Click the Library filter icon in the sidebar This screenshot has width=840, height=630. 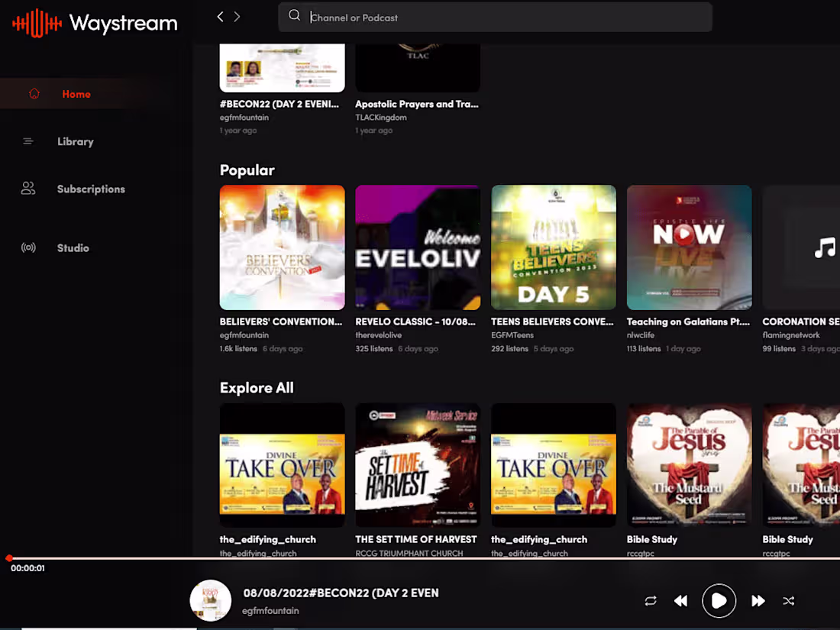(x=28, y=141)
